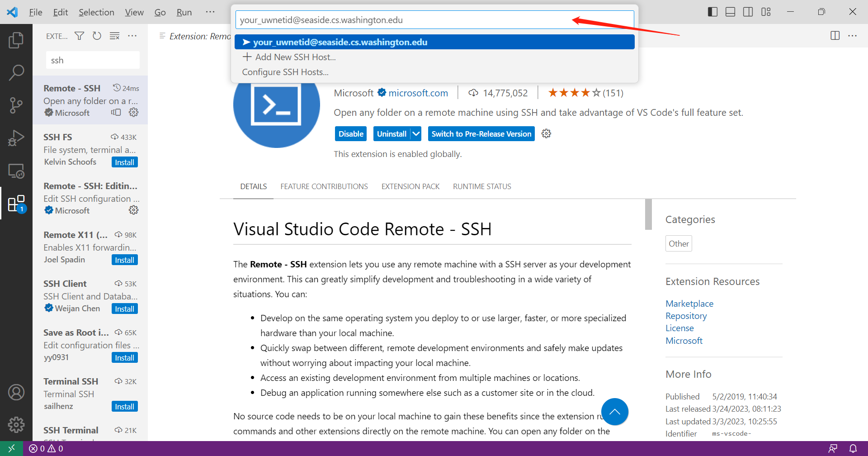Screen dimensions: 868x456
Task: Click gear for Remote - SSH: Editing extension
Action: pos(134,210)
